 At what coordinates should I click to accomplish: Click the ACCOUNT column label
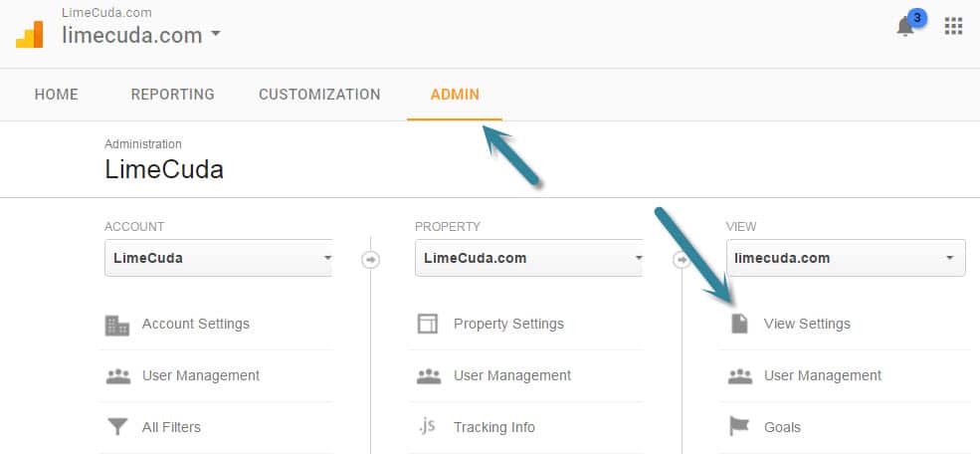tap(134, 227)
